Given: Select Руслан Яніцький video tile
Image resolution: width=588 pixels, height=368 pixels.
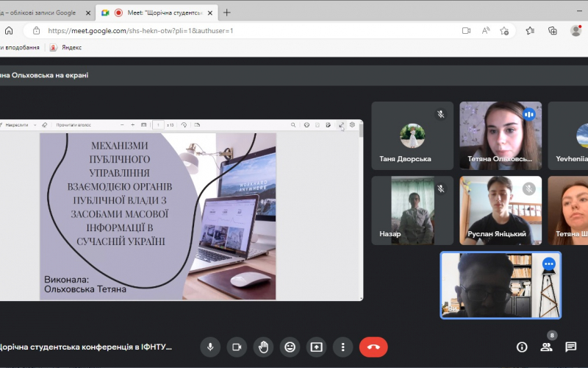Looking at the screenshot, I should pos(501,210).
